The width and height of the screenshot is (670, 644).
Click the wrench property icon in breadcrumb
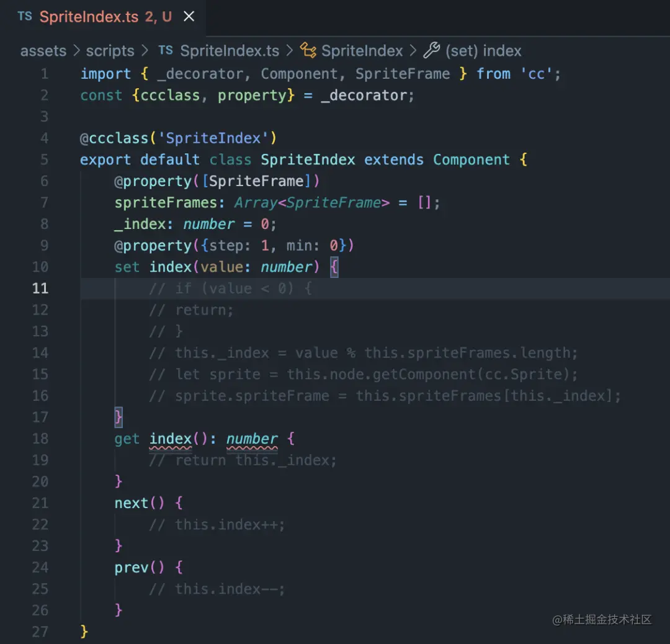click(x=432, y=50)
